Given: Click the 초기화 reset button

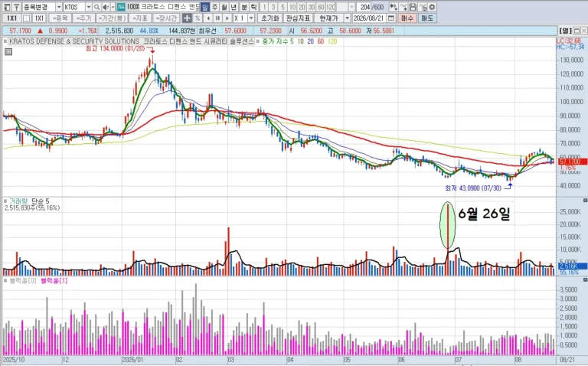Looking at the screenshot, I should point(270,18).
